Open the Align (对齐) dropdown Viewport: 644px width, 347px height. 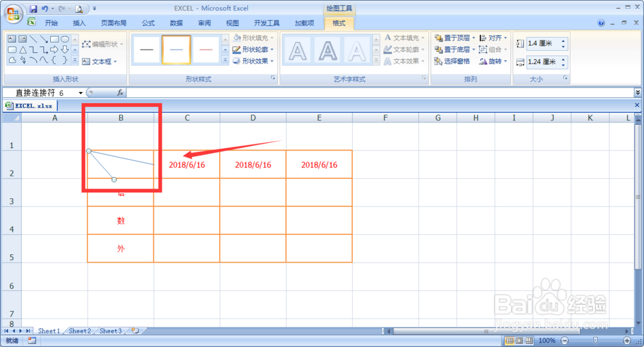click(493, 38)
